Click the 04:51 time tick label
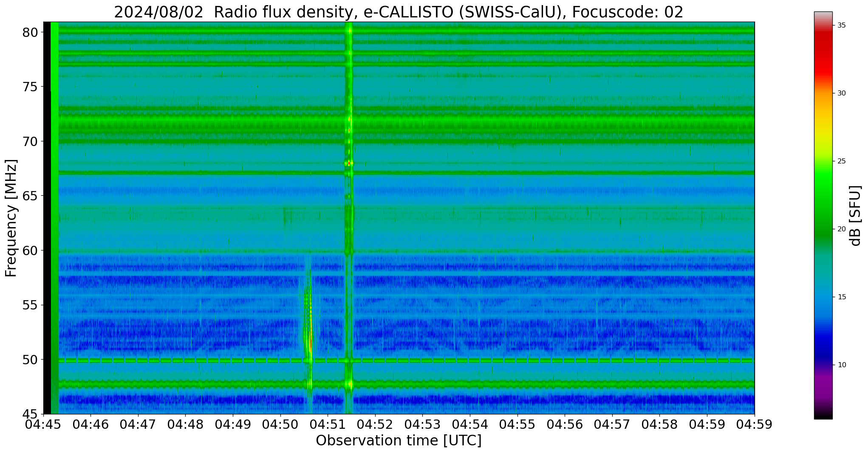Viewport: 868px width, 453px height. point(328,425)
